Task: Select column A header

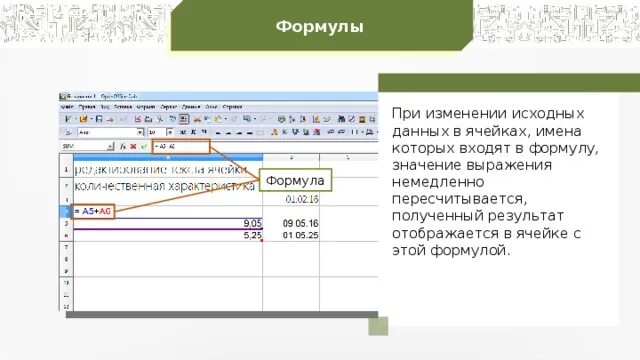Action: click(x=168, y=157)
